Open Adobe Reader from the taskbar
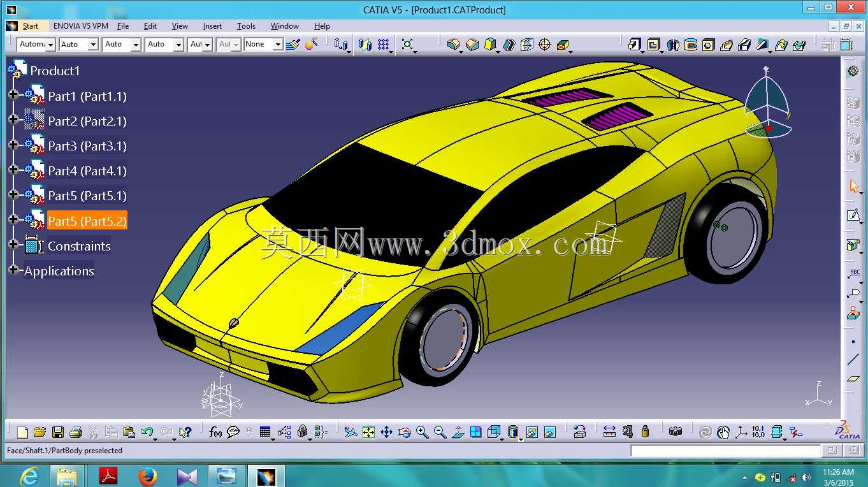 click(x=108, y=476)
